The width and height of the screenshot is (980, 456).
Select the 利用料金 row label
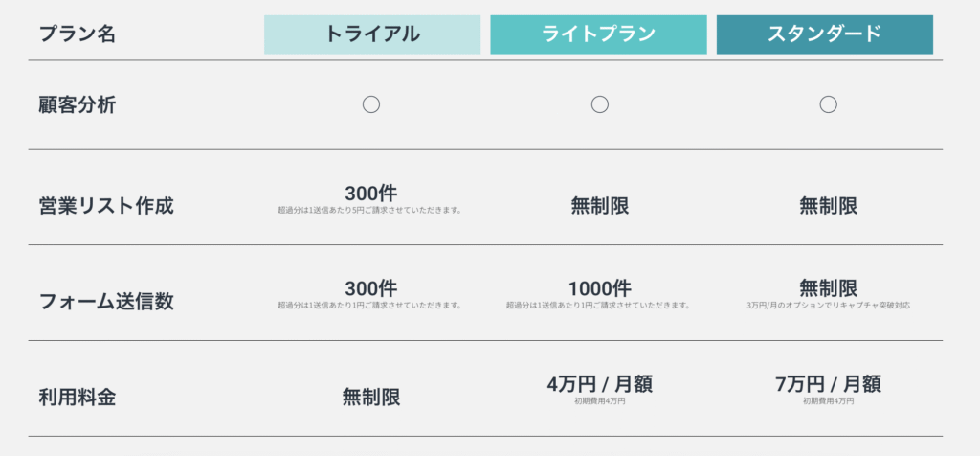click(x=77, y=398)
